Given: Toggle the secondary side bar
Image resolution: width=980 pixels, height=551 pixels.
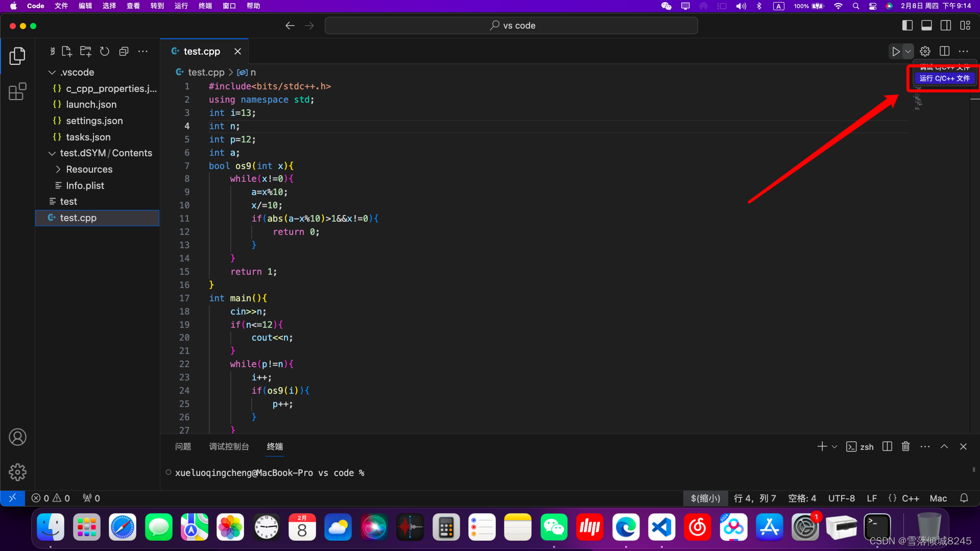Looking at the screenshot, I should tap(946, 26).
